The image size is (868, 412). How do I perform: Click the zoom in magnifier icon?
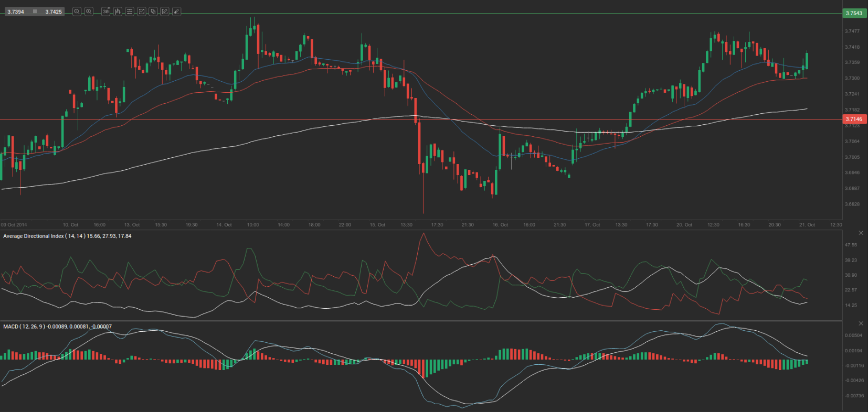(x=89, y=12)
